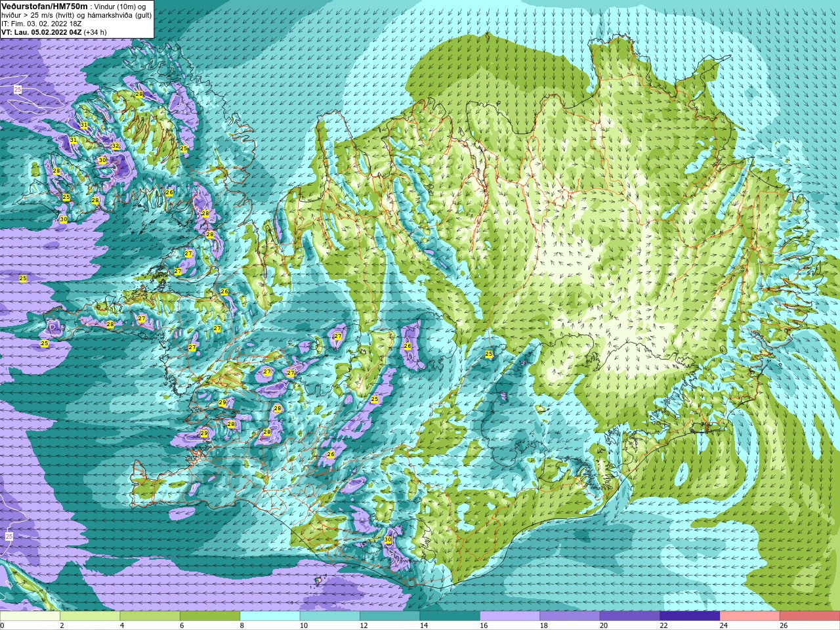840x630 pixels.
Task: Click the valid time line 'VT: Lau. 05.02.2022 04Z'
Action: 41,32
